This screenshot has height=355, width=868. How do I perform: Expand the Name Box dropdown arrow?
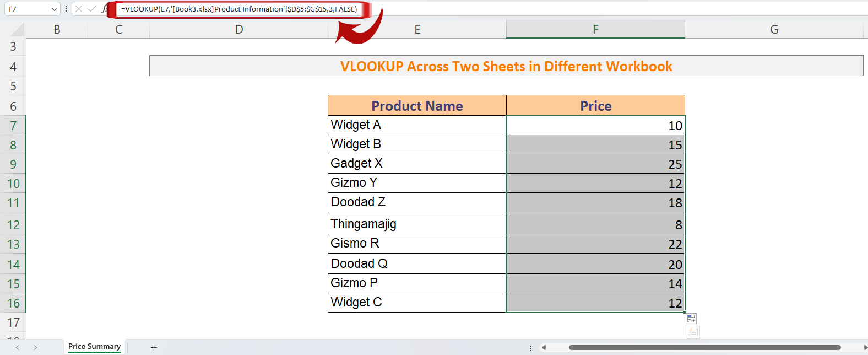[54, 9]
